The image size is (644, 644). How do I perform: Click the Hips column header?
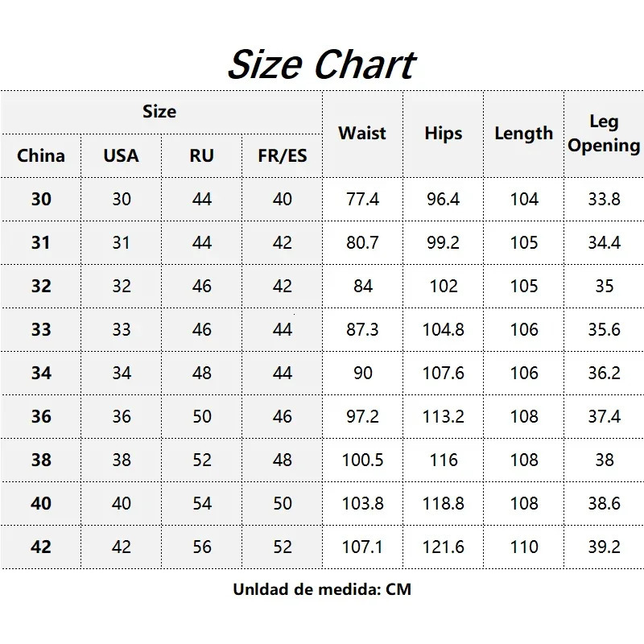coord(443,134)
